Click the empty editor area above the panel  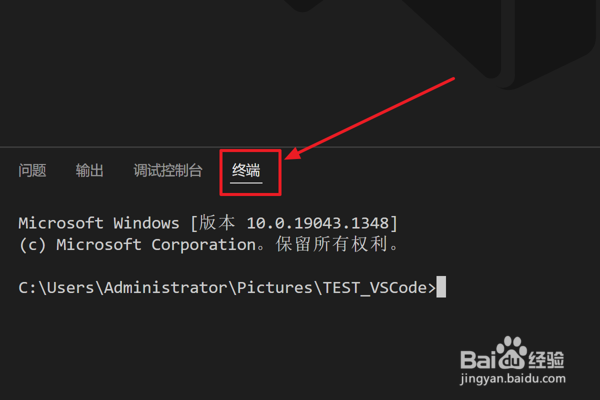pos(150,70)
